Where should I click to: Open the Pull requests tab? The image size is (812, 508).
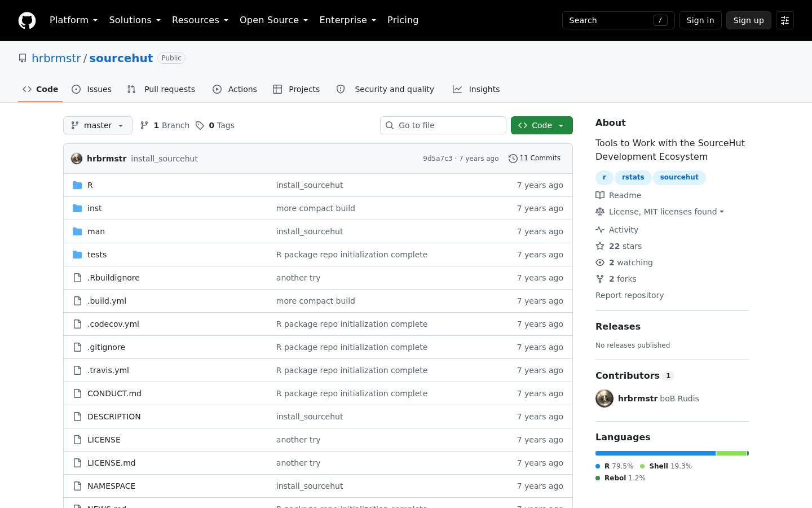(x=161, y=89)
